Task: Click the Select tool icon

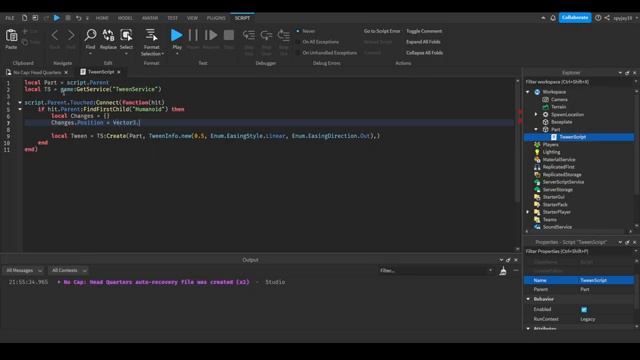Action: pyautogui.click(x=126, y=35)
